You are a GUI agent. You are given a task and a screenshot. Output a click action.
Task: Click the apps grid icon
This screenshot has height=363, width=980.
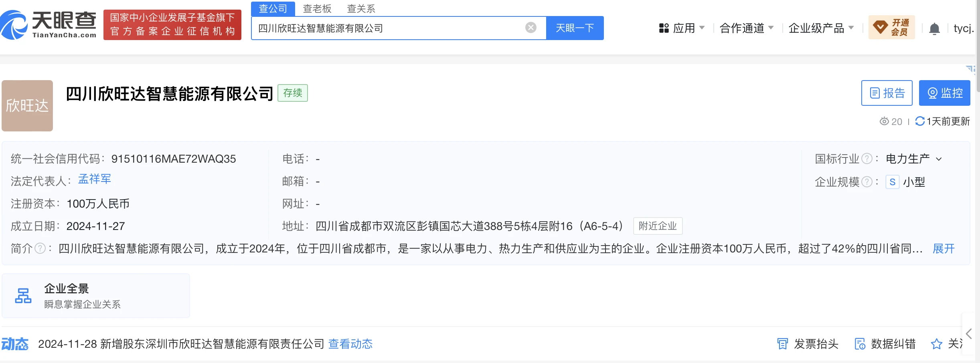[664, 28]
